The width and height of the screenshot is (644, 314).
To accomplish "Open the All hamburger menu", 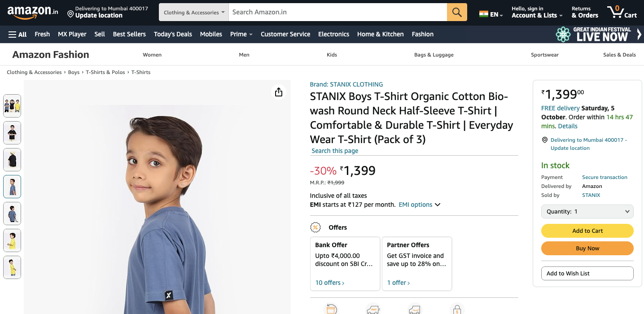I will click(x=18, y=34).
